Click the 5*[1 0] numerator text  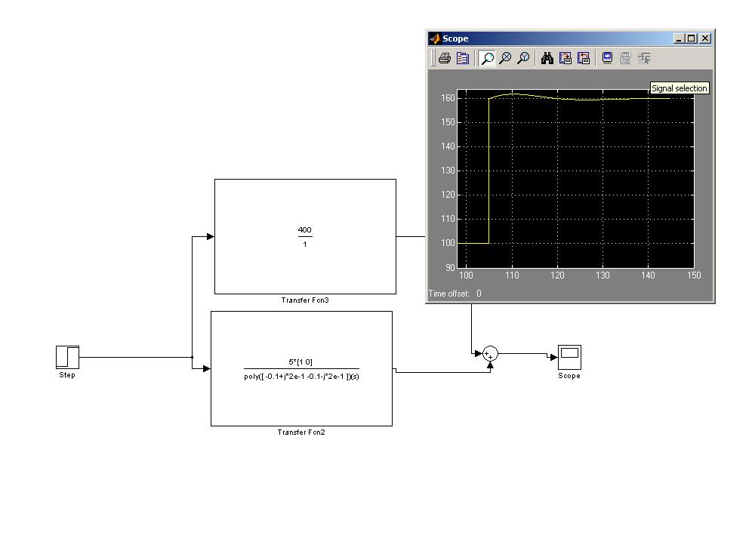[x=300, y=362]
